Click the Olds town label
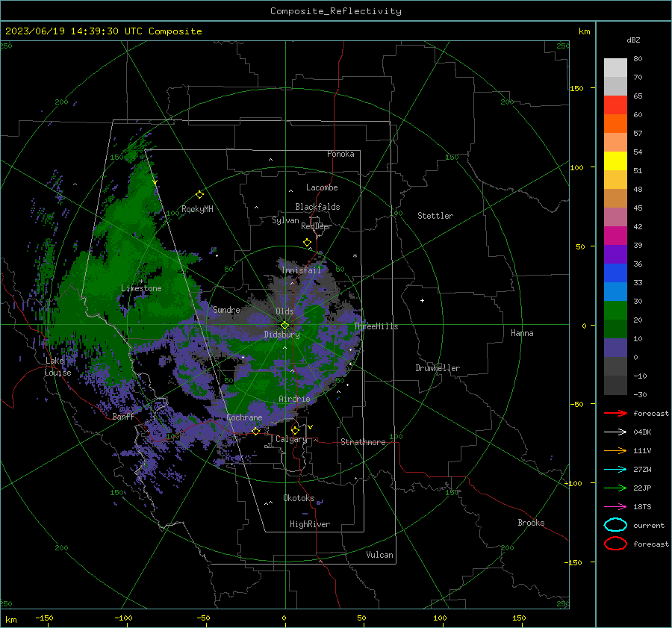 pyautogui.click(x=284, y=311)
